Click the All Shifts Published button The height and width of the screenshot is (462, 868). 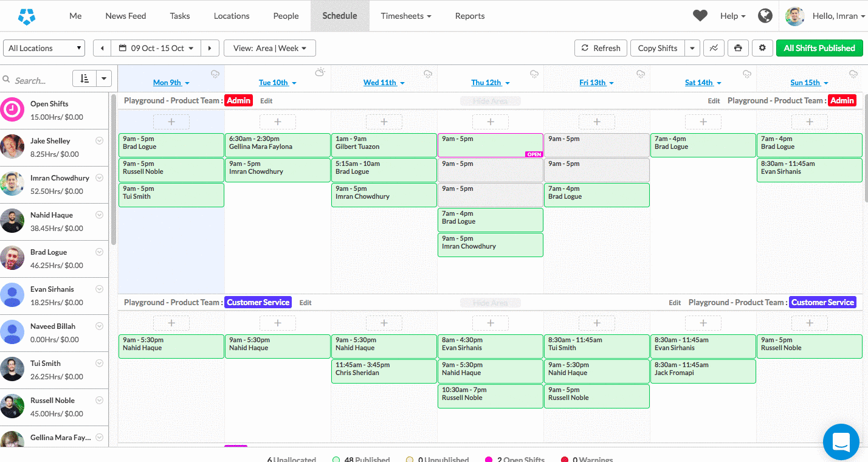(819, 48)
